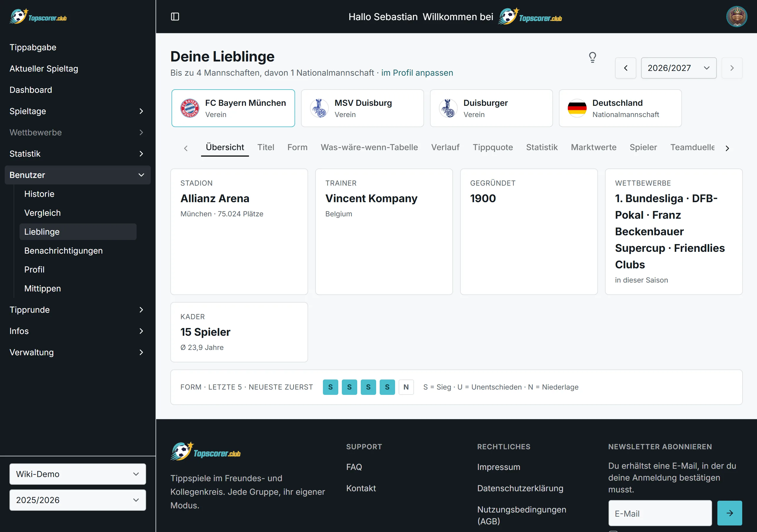Expand the Infos menu

click(x=77, y=331)
